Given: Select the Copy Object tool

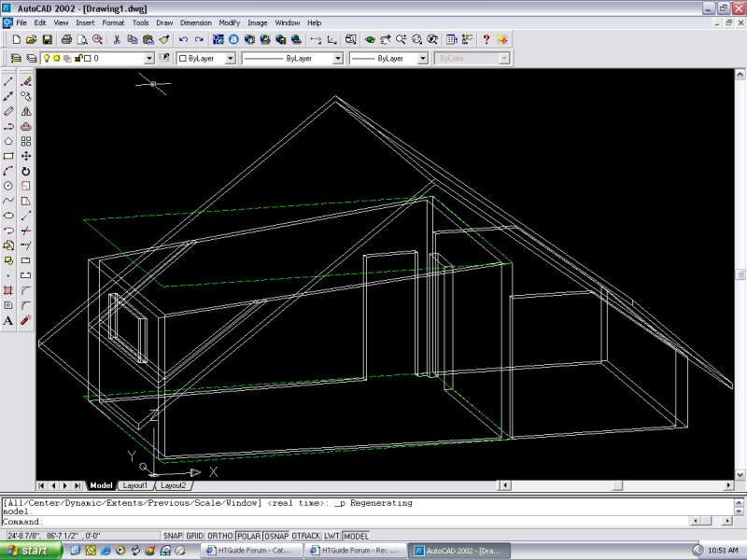Looking at the screenshot, I should pyautogui.click(x=26, y=96).
